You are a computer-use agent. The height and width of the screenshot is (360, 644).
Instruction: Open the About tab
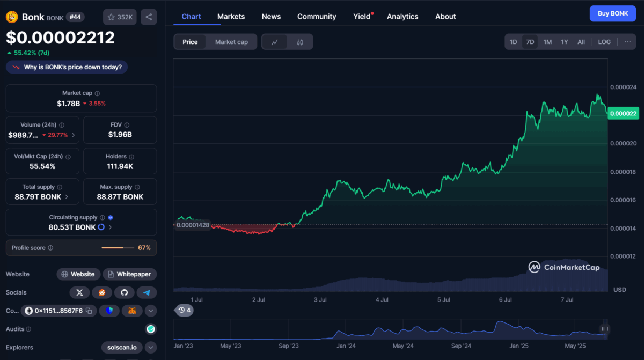click(445, 17)
